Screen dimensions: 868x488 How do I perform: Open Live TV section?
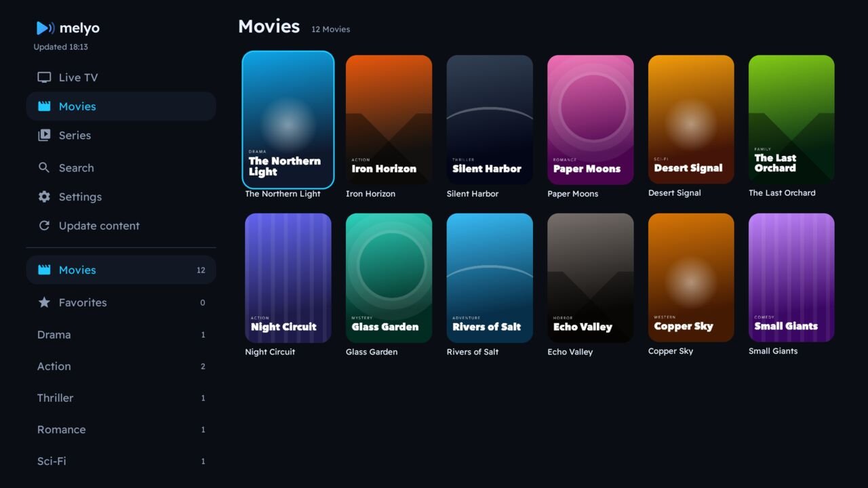tap(121, 77)
